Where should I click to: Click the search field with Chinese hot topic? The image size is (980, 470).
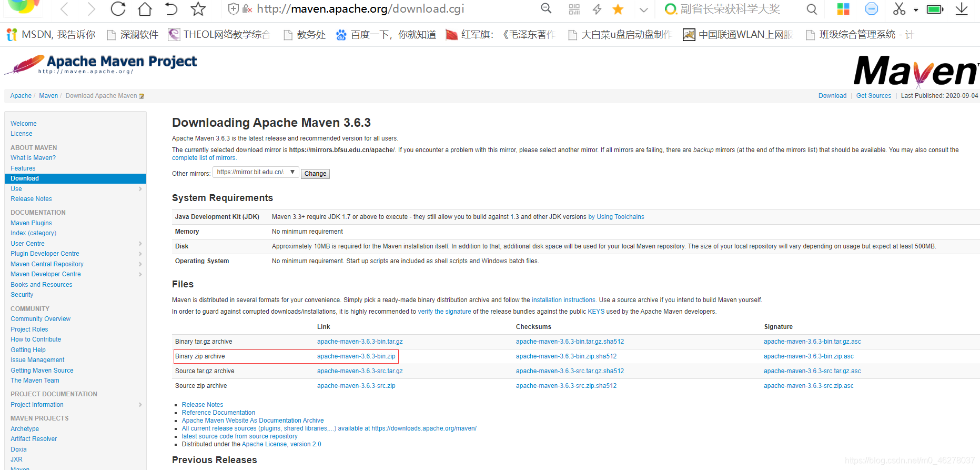tap(730, 9)
